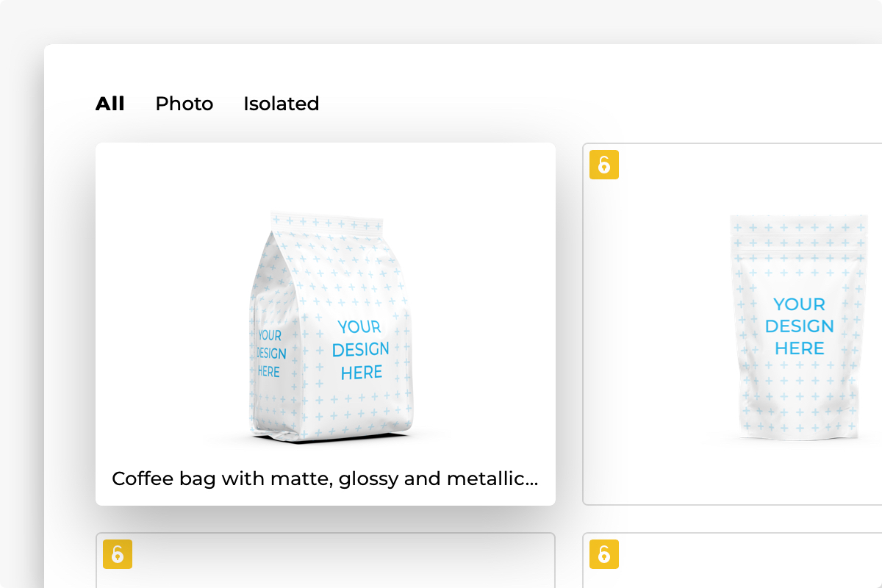Click the unlock icon on the stand-up pouch card

click(x=604, y=165)
